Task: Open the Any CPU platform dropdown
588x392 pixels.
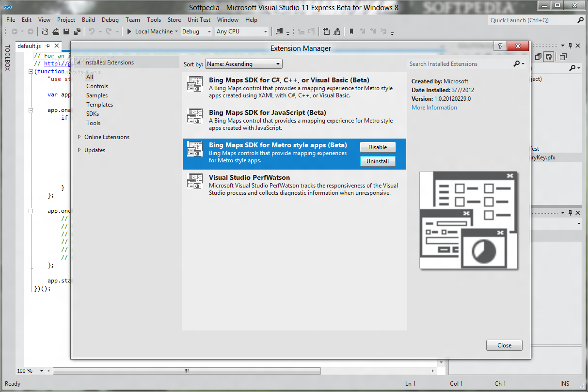Action: [x=241, y=31]
